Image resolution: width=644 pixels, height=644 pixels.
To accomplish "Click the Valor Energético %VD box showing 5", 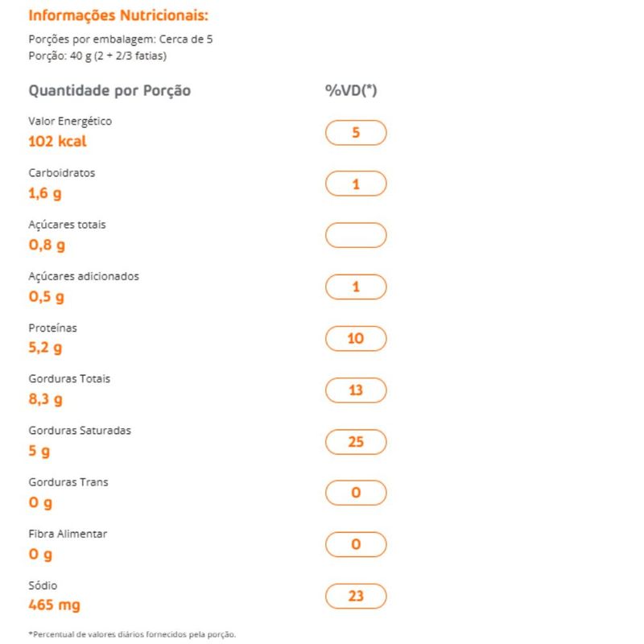I will [x=356, y=133].
